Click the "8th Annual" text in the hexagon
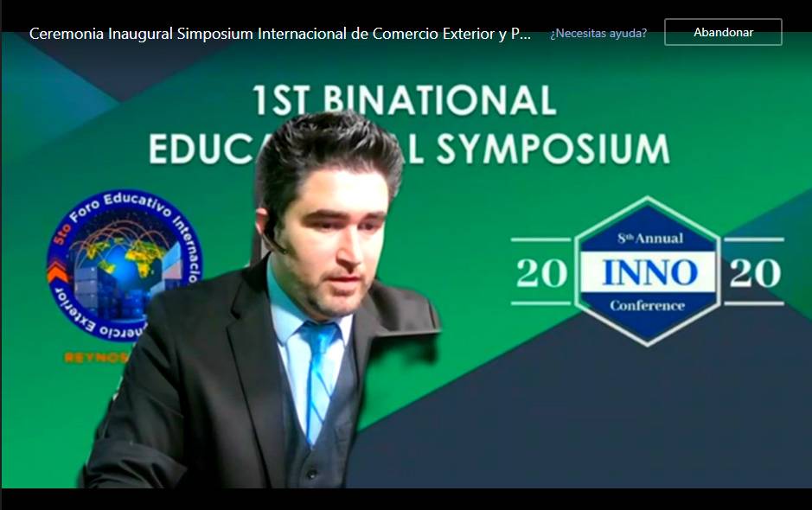 coord(649,238)
